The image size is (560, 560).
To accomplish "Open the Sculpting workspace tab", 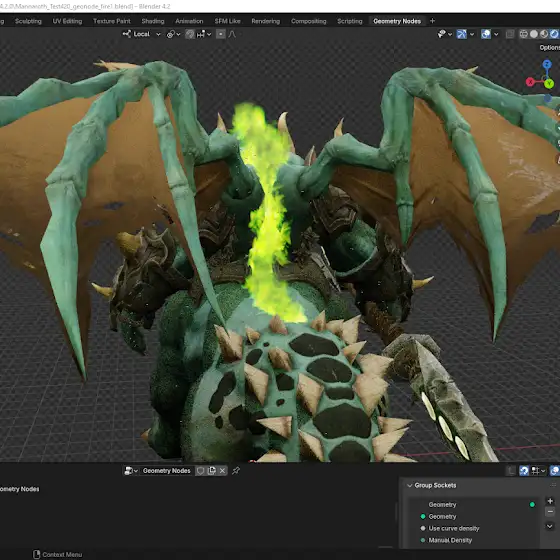I will pyautogui.click(x=28, y=21).
